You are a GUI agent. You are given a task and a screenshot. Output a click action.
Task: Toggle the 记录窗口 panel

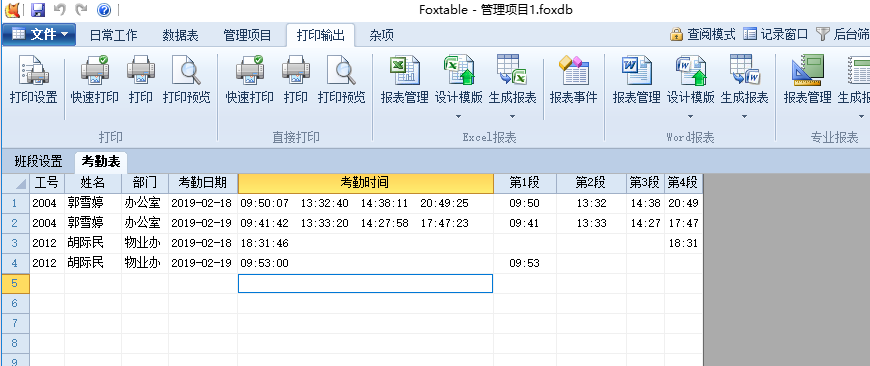pos(775,34)
